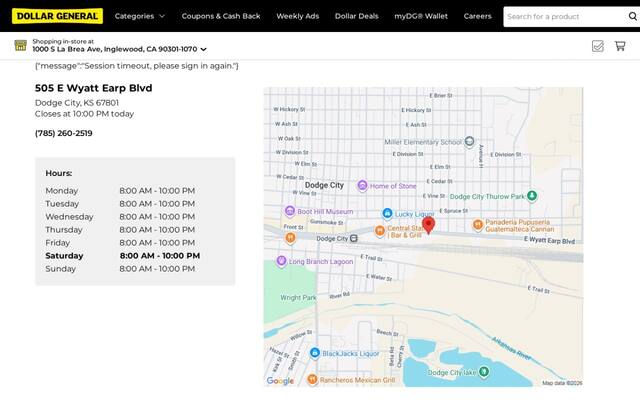Click the Arkansas River map label
The height and width of the screenshot is (400, 640).
511,348
